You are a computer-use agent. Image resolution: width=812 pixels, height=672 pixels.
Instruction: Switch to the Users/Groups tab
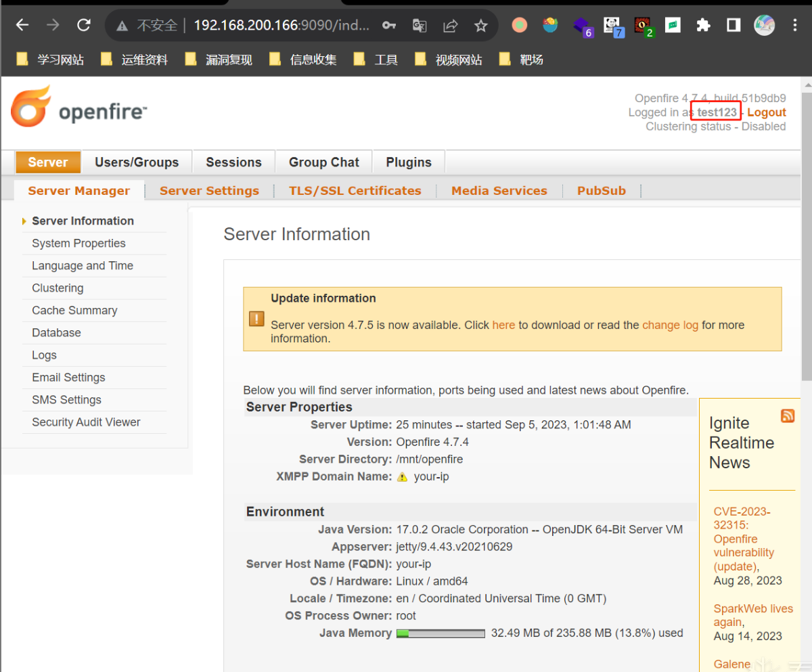[137, 162]
